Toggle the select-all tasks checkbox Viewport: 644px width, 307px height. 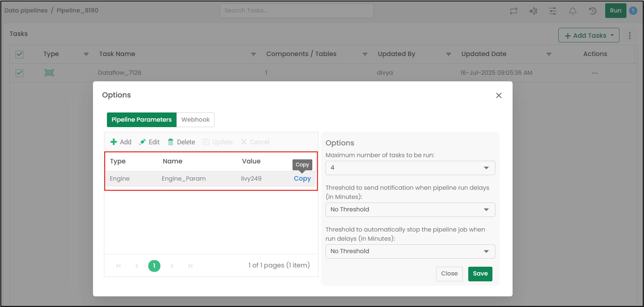pyautogui.click(x=19, y=54)
